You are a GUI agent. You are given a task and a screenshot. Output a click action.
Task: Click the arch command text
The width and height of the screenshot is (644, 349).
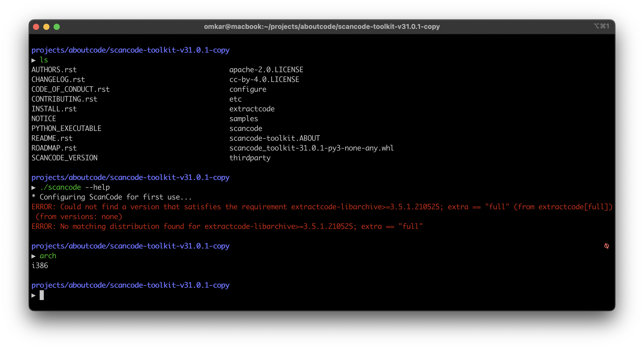(x=48, y=256)
